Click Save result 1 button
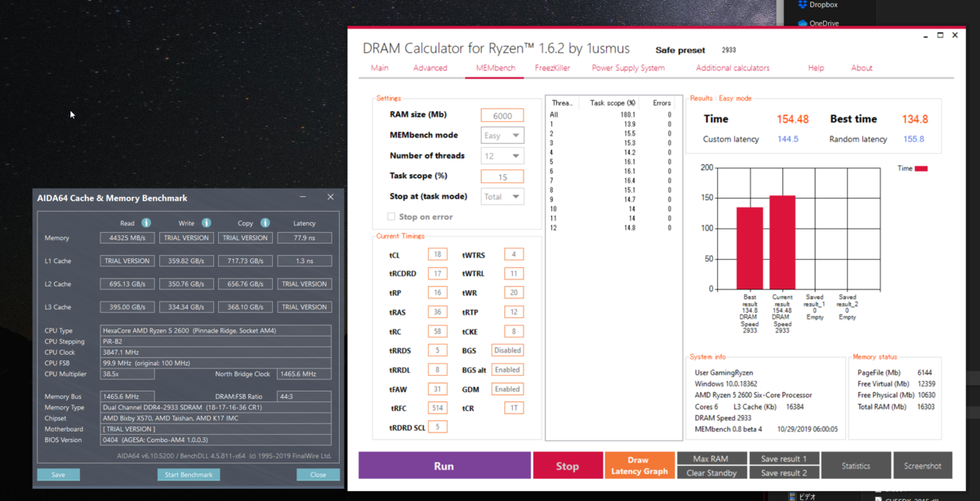Image resolution: width=980 pixels, height=501 pixels. (783, 459)
